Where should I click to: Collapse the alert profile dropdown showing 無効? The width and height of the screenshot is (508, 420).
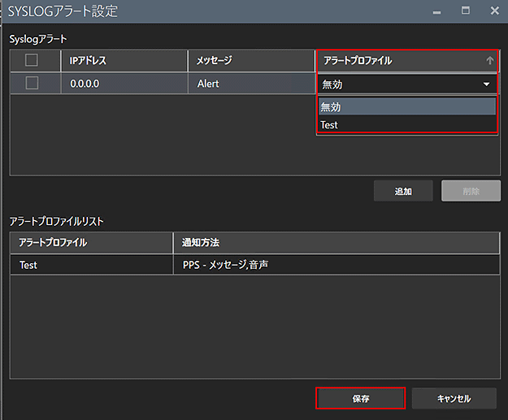pos(486,84)
